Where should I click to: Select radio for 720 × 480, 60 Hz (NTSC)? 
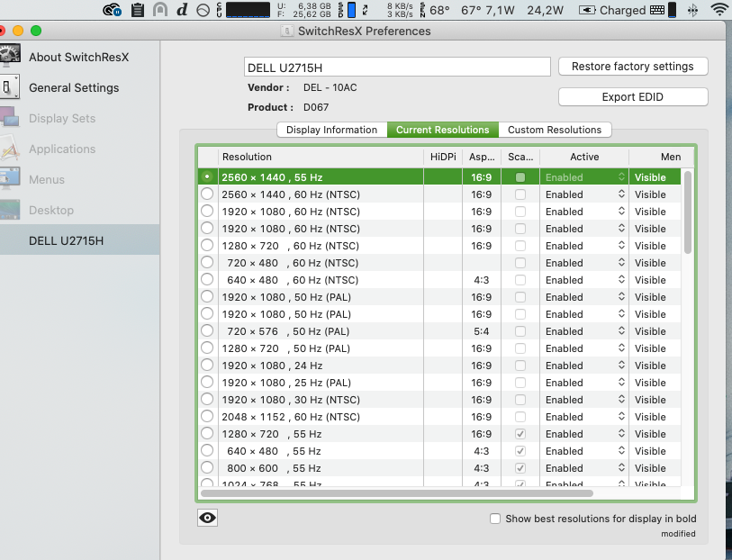pos(207,263)
